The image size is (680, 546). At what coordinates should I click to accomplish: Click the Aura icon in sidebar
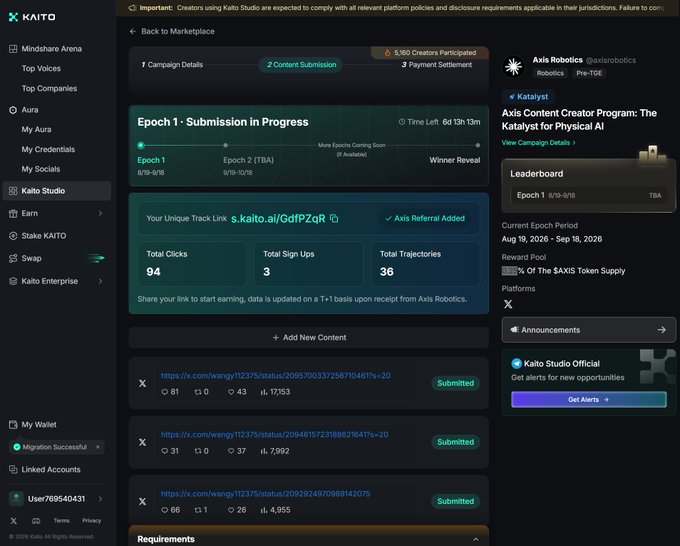coord(13,110)
